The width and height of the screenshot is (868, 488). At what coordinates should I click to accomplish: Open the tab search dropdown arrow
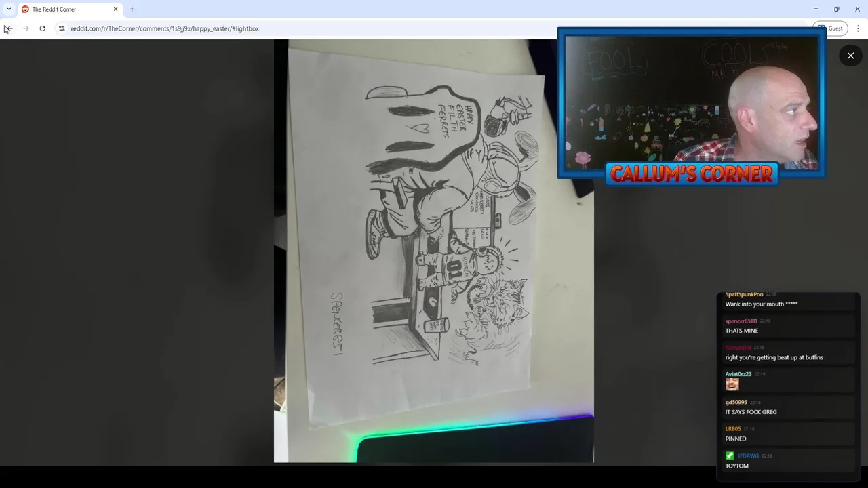tap(8, 9)
